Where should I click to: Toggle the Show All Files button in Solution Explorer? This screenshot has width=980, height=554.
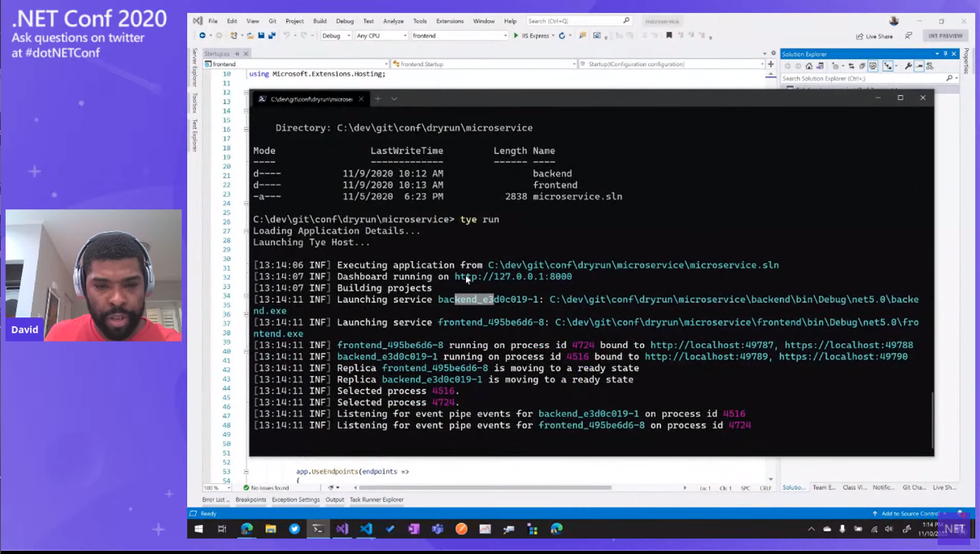click(873, 66)
